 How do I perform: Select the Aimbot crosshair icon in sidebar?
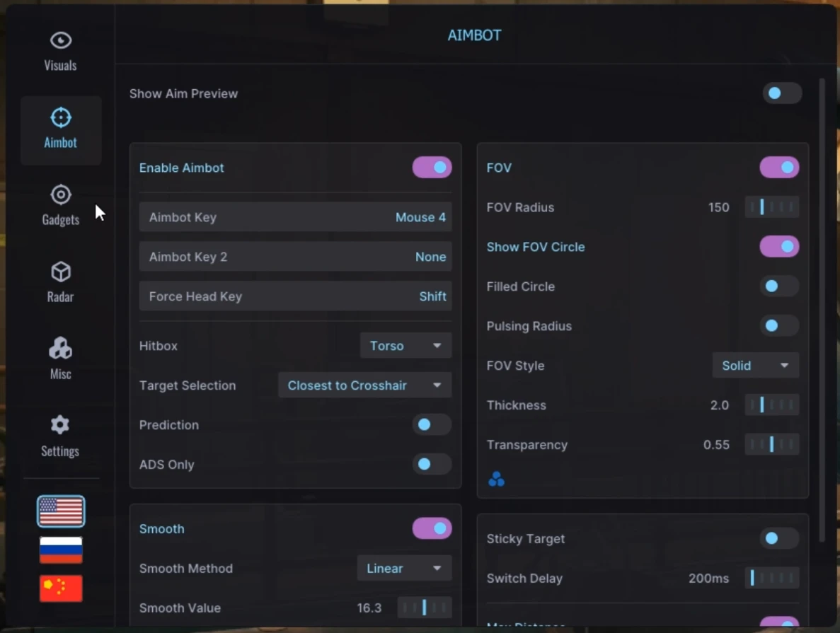click(x=61, y=118)
